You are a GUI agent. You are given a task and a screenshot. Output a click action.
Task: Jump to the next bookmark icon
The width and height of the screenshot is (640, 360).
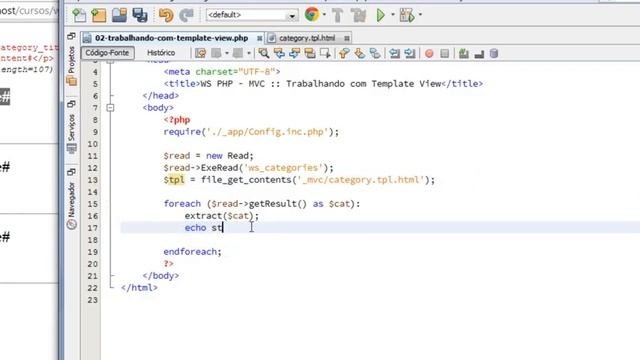[x=360, y=53]
